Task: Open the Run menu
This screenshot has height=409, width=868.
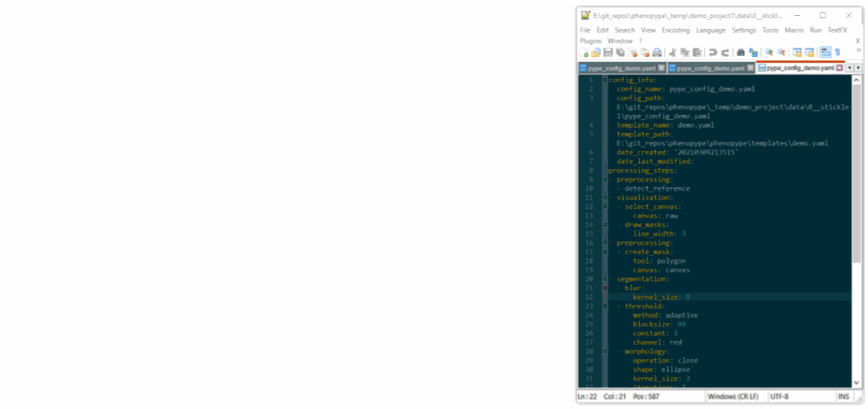Action: tap(815, 30)
